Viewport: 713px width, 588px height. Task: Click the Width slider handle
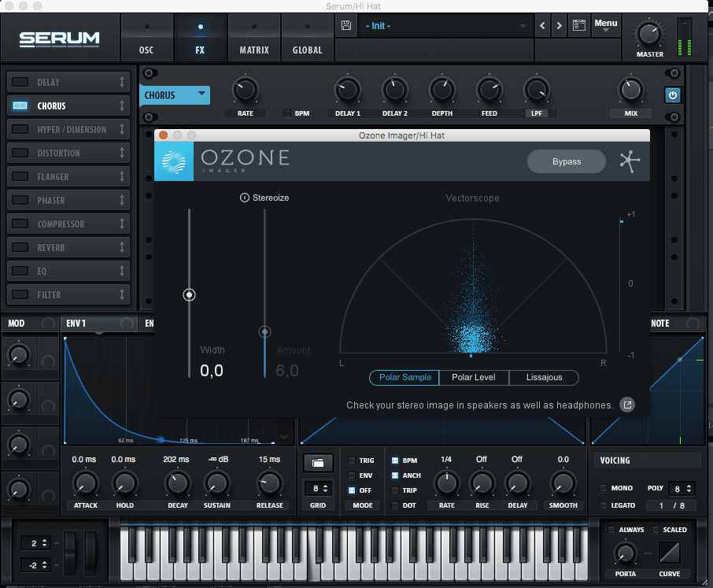(x=189, y=294)
